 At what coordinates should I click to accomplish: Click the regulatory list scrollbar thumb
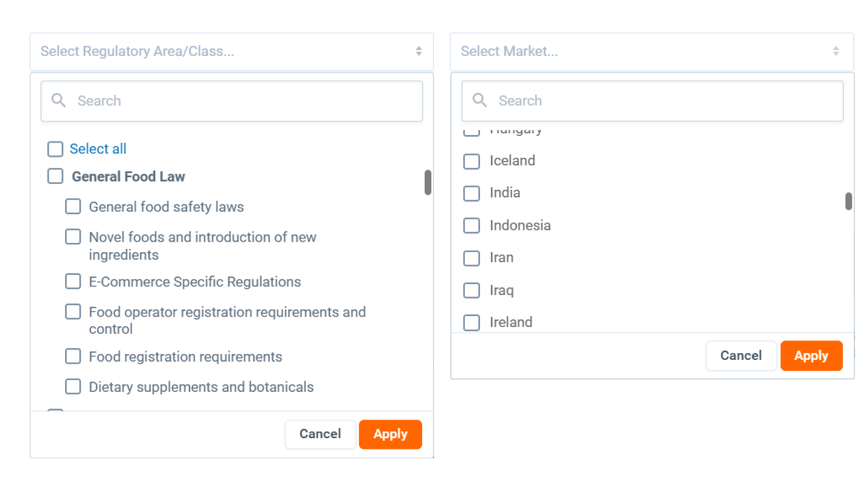coord(427,182)
